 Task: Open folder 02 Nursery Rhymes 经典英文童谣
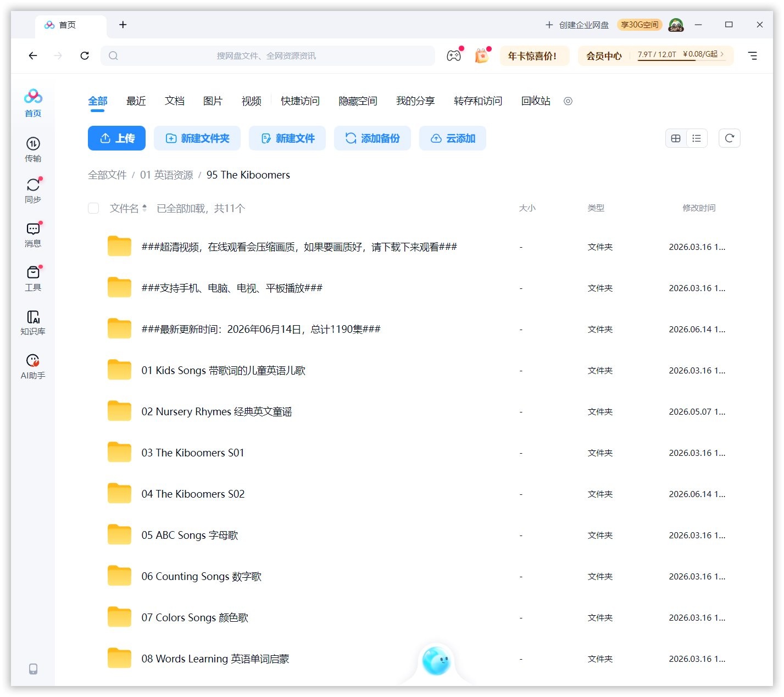pyautogui.click(x=216, y=411)
